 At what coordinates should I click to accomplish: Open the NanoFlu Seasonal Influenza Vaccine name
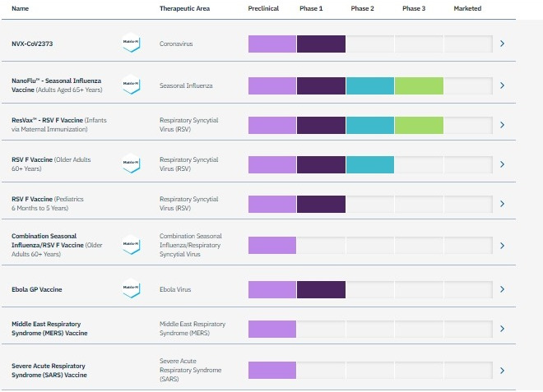(x=57, y=85)
